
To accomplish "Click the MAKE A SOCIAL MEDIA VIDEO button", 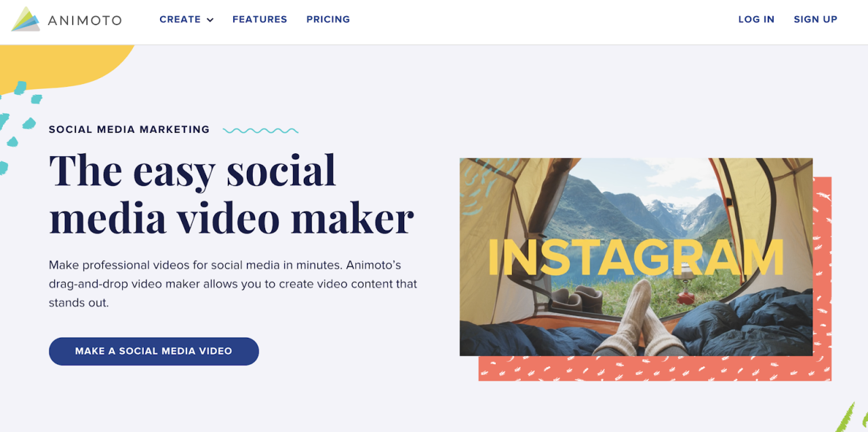I will click(154, 351).
